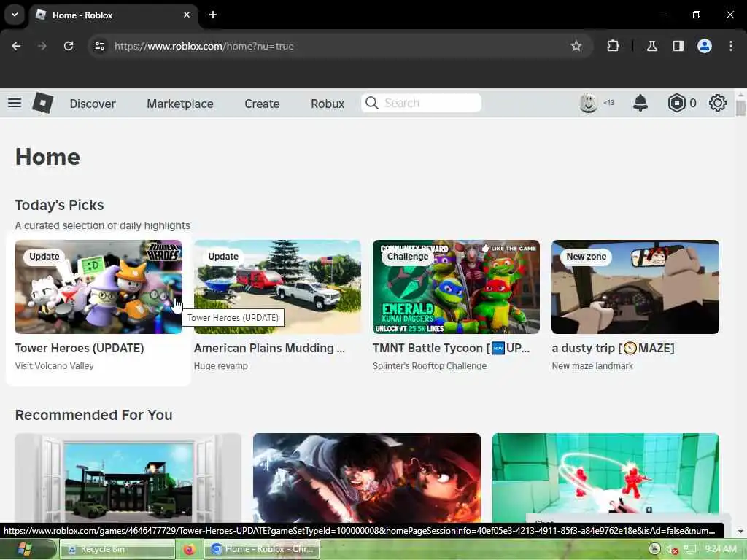Reload the Roblox page
The image size is (747, 560).
(69, 46)
